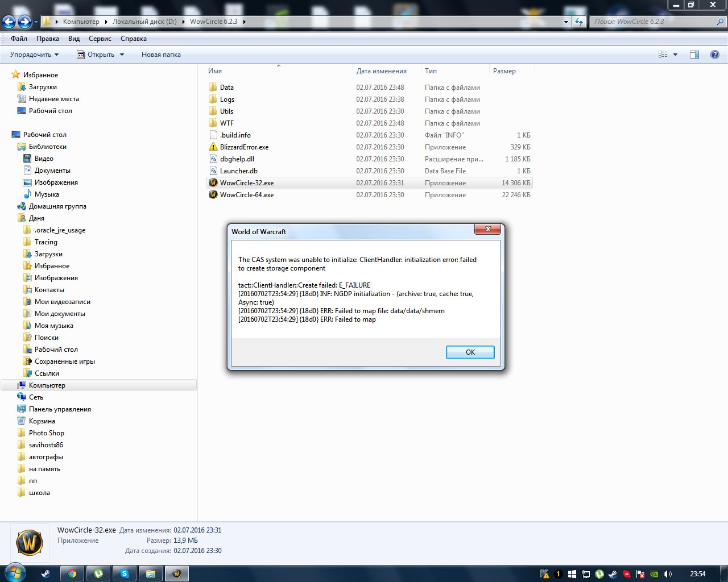Click the volume speaker icon in system tray
This screenshot has width=728, height=582.
(668, 574)
